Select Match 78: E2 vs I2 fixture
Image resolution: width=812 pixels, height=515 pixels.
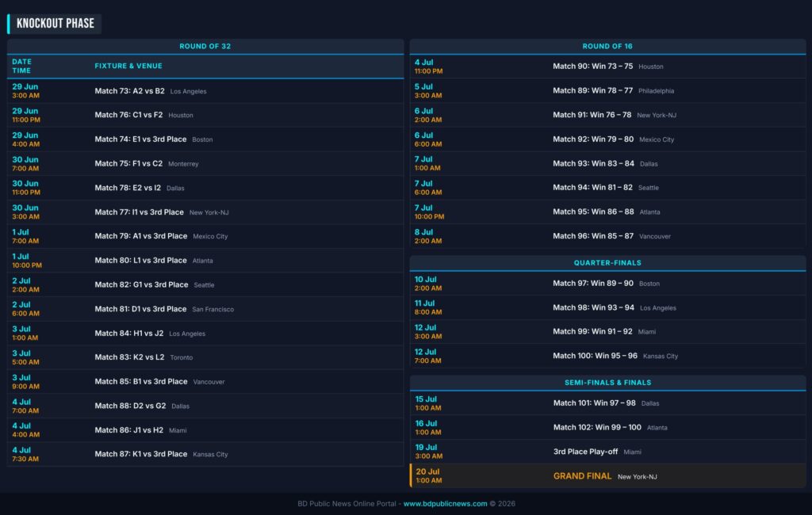click(128, 188)
